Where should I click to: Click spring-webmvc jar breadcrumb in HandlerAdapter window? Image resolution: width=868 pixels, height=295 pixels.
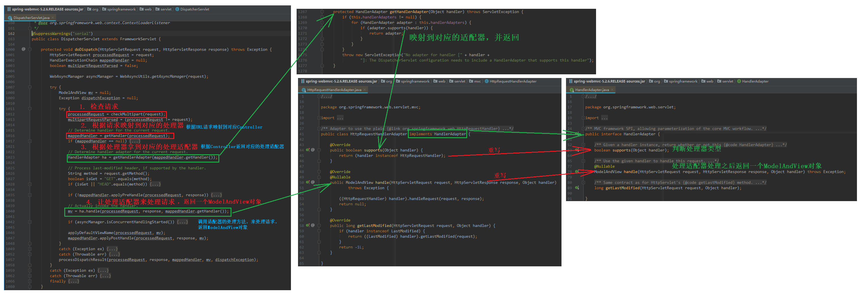point(607,81)
